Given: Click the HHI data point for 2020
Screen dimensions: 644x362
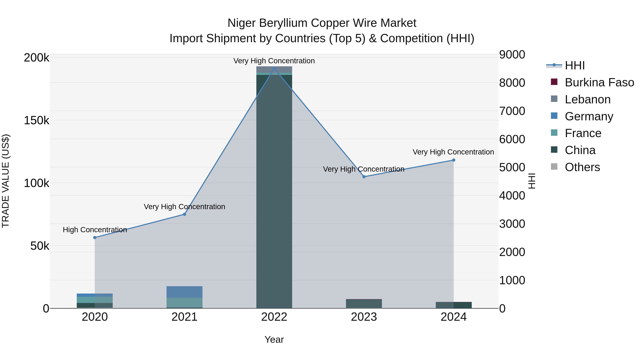Looking at the screenshot, I should [x=95, y=238].
